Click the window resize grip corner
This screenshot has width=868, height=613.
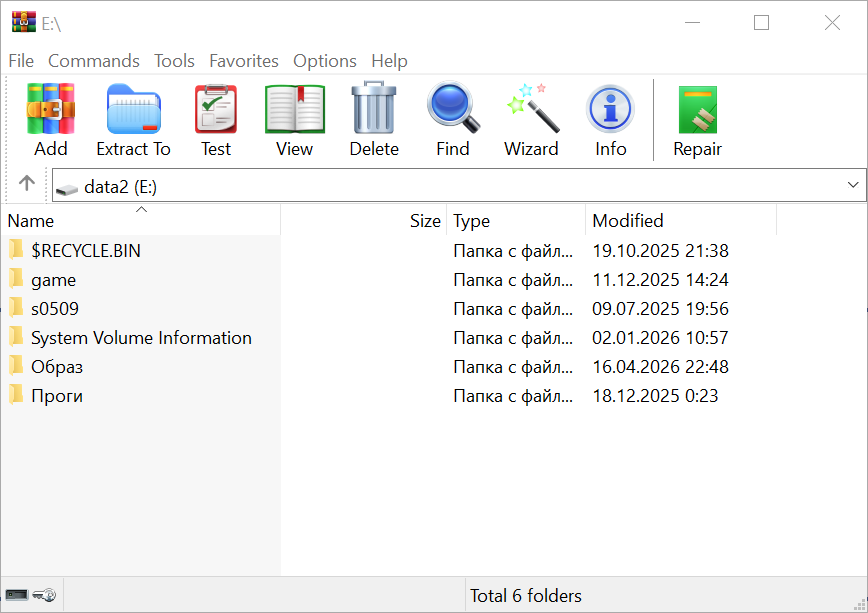(860, 604)
